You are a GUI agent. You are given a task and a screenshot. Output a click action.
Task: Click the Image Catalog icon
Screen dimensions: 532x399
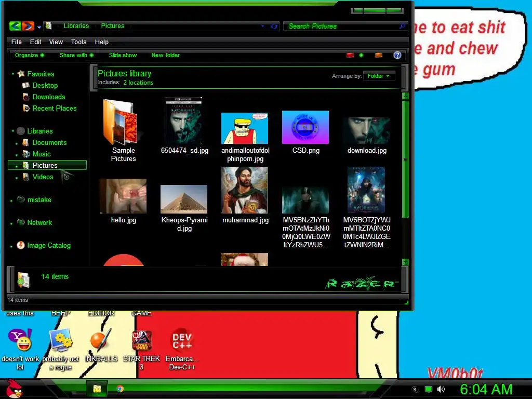pyautogui.click(x=21, y=245)
